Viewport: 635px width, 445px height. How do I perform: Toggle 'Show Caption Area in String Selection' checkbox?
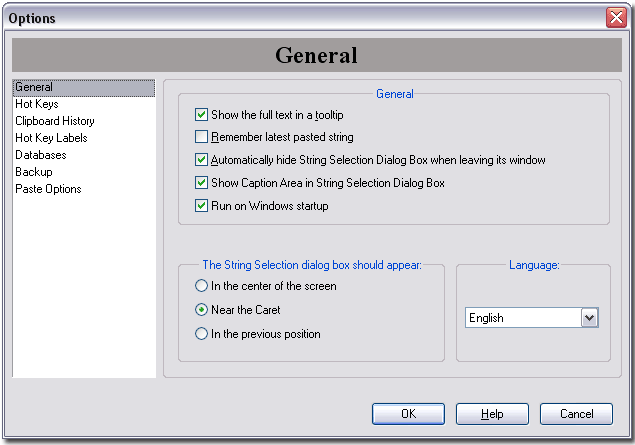201,183
